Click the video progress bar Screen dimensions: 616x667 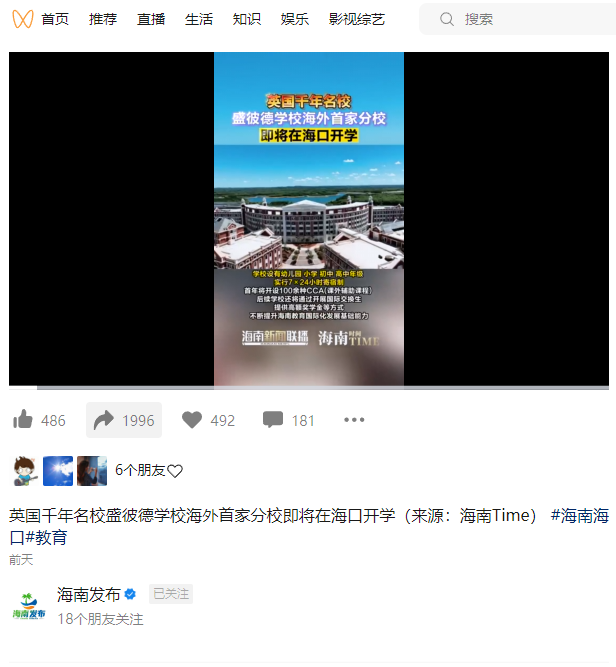click(x=309, y=388)
